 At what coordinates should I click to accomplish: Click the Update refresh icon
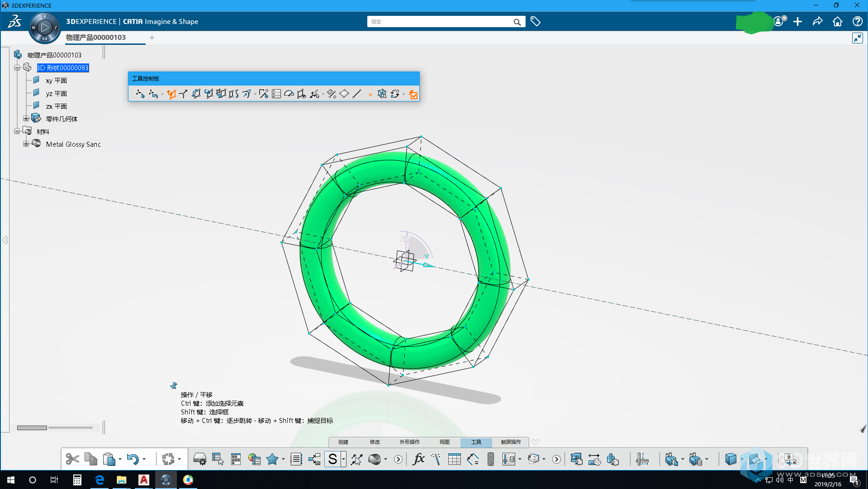[168, 459]
